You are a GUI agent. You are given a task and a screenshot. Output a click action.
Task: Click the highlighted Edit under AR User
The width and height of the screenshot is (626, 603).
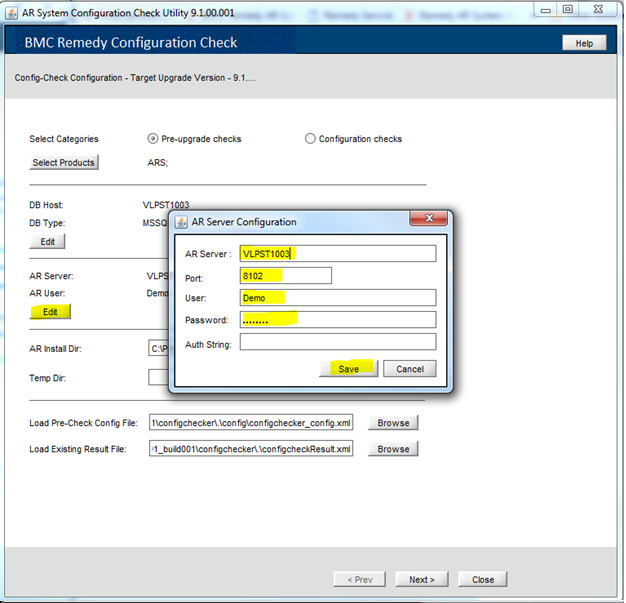tap(50, 311)
